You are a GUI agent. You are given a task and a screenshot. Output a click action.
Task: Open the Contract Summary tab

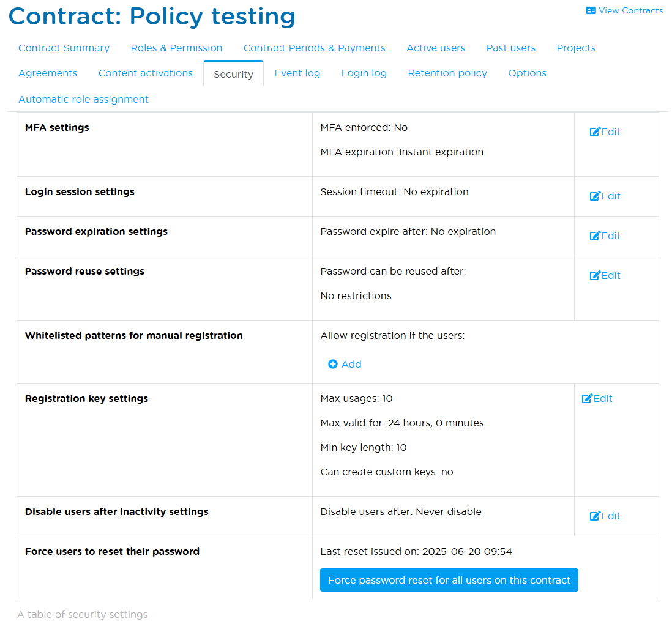64,48
